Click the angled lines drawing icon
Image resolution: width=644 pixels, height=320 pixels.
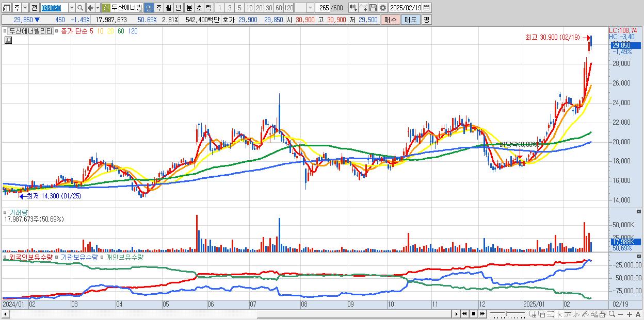click(x=585, y=314)
